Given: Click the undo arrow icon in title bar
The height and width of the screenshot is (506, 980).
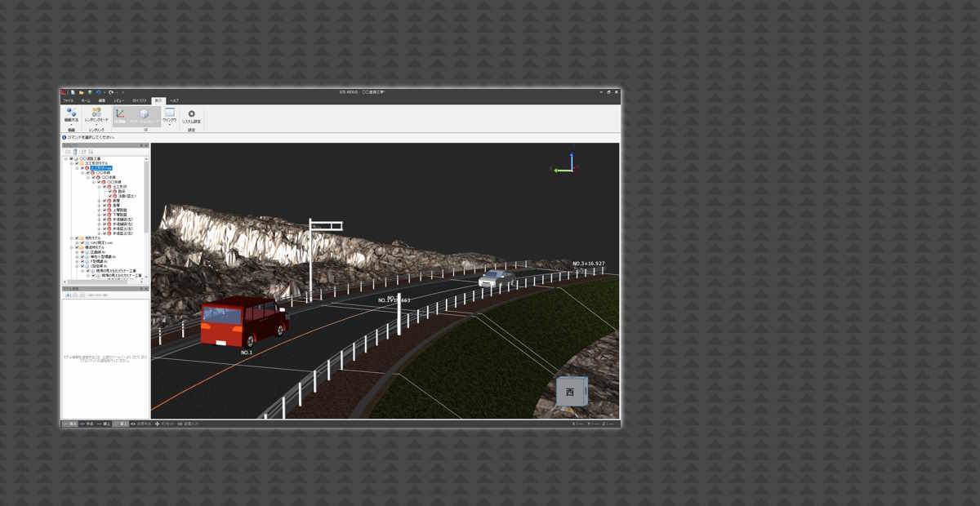Looking at the screenshot, I should point(98,92).
